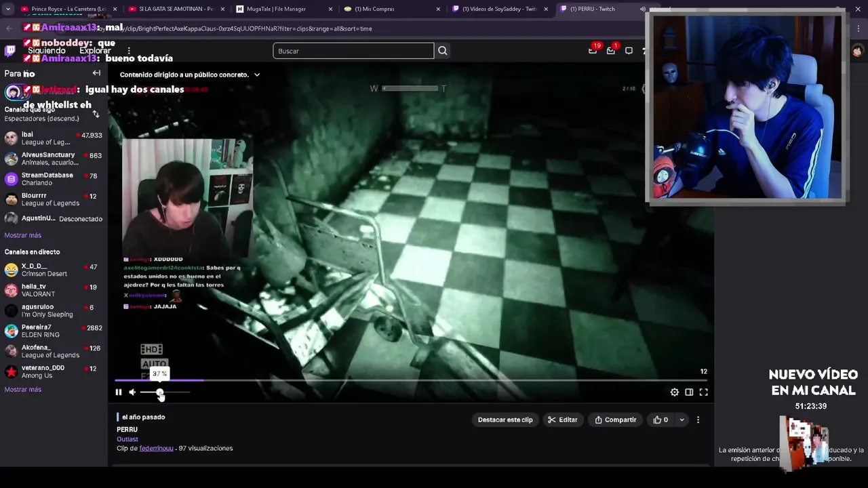868x488 pixels.
Task: Open the Outlast game category link
Action: click(x=127, y=439)
